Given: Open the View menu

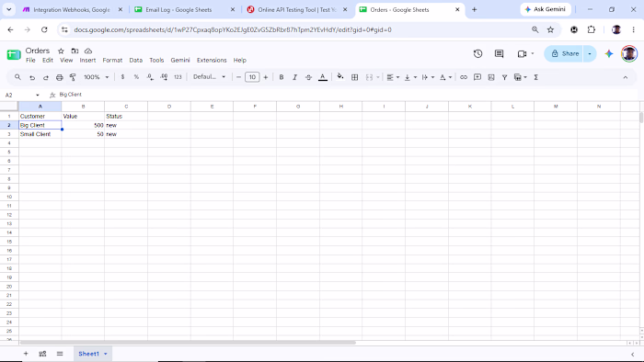Looking at the screenshot, I should 66,61.
